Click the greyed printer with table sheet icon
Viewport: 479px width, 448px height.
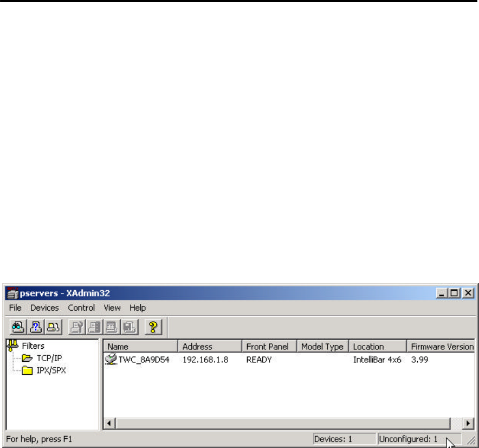112,327
